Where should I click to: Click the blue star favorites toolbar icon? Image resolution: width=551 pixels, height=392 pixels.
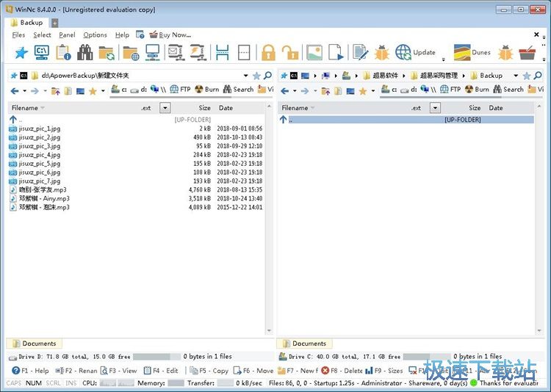click(x=21, y=52)
